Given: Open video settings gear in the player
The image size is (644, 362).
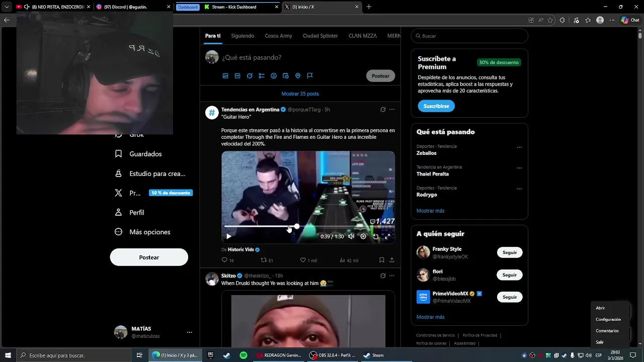Looking at the screenshot, I should tap(363, 236).
